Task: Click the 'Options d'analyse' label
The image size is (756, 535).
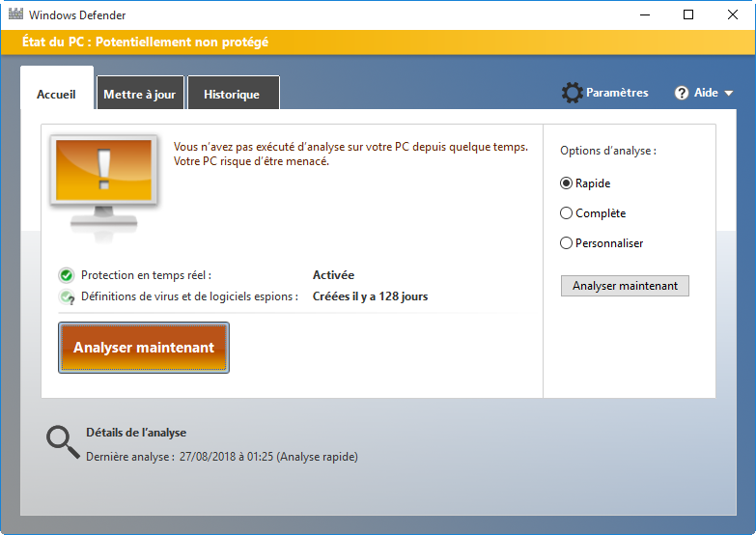Action: click(x=608, y=151)
